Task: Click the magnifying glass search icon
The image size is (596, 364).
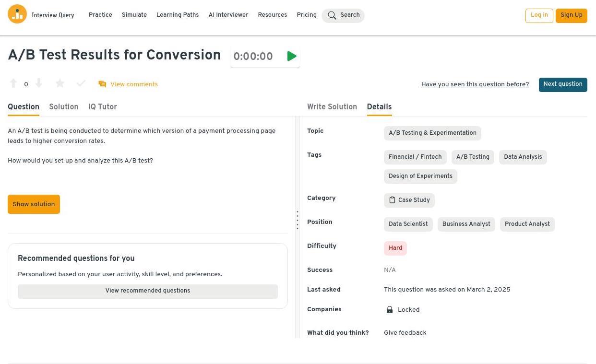Action: click(332, 15)
